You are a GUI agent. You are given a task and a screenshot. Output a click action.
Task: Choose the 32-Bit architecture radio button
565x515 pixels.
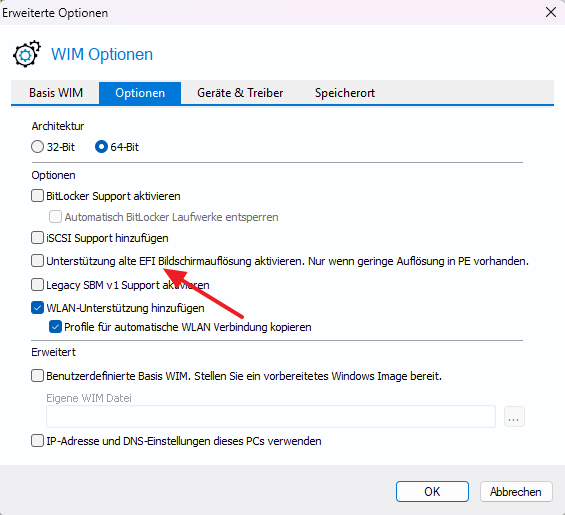pos(37,147)
